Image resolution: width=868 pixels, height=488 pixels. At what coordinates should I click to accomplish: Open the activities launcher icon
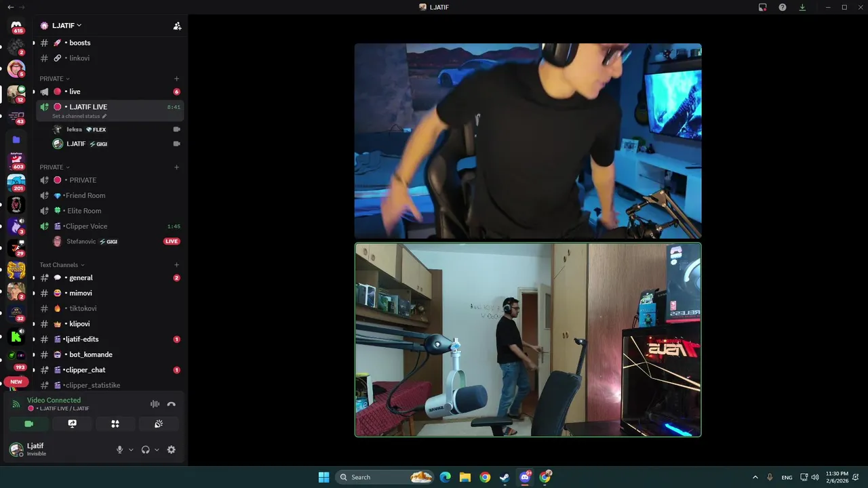[x=115, y=424]
